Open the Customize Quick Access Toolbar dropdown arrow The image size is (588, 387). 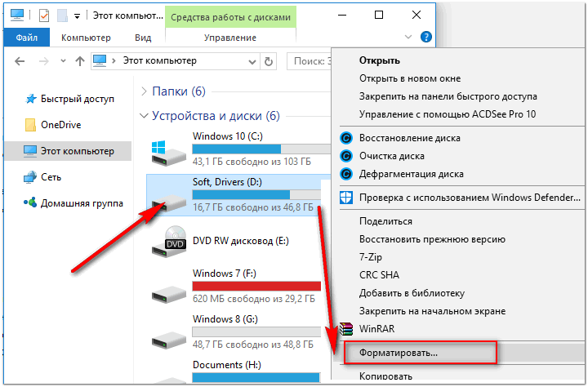(77, 16)
